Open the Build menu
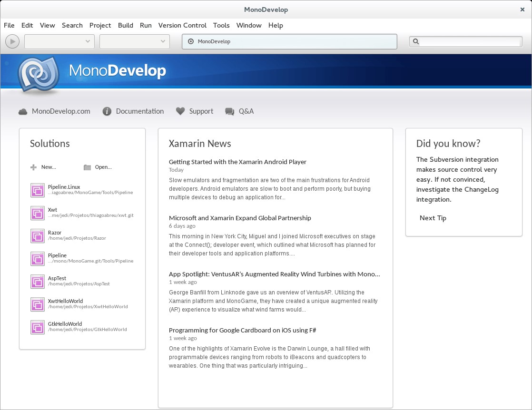The width and height of the screenshot is (532, 410). pyautogui.click(x=125, y=25)
